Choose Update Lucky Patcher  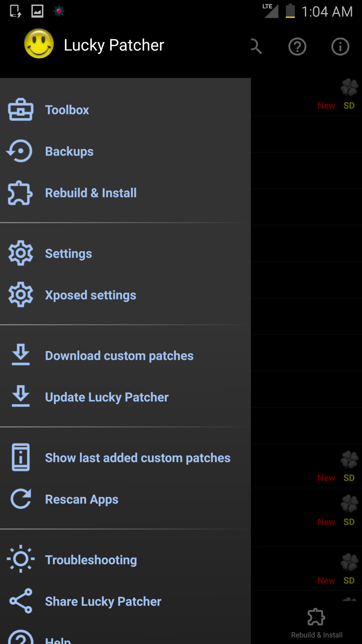pos(107,397)
